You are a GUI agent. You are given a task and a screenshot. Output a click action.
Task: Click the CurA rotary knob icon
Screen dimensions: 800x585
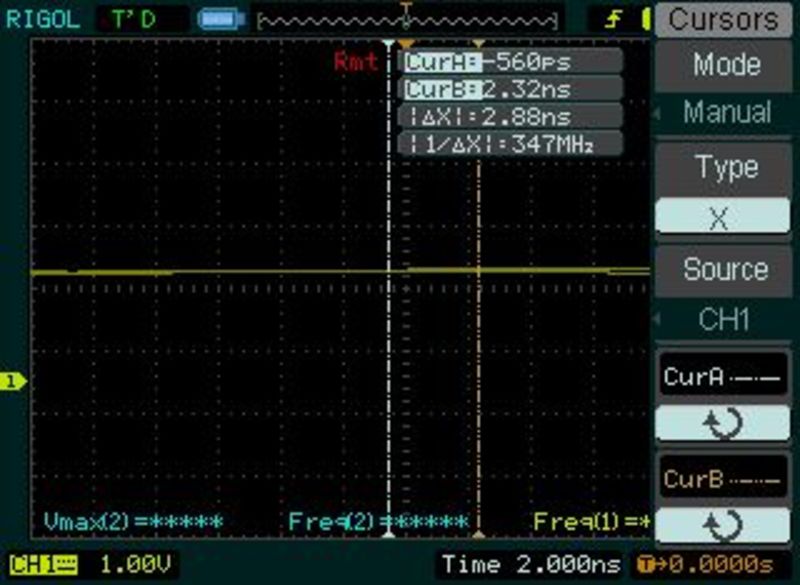721,424
